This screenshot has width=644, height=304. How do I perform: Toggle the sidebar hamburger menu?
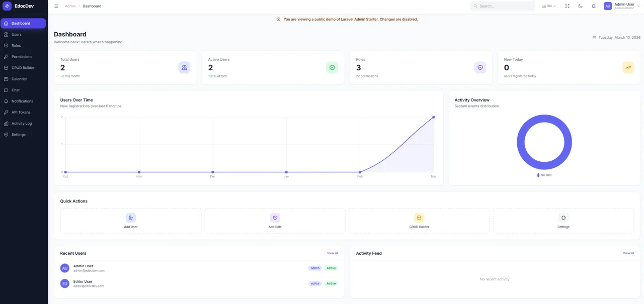(x=56, y=6)
